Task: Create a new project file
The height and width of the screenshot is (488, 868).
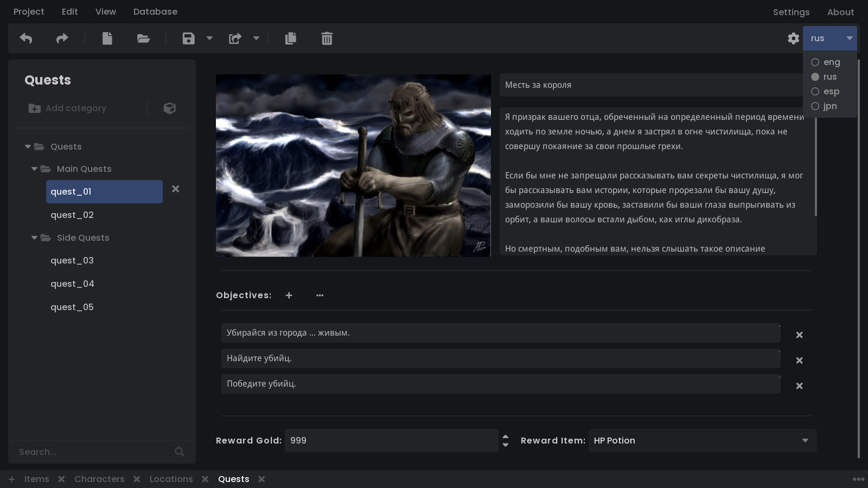Action: point(107,38)
